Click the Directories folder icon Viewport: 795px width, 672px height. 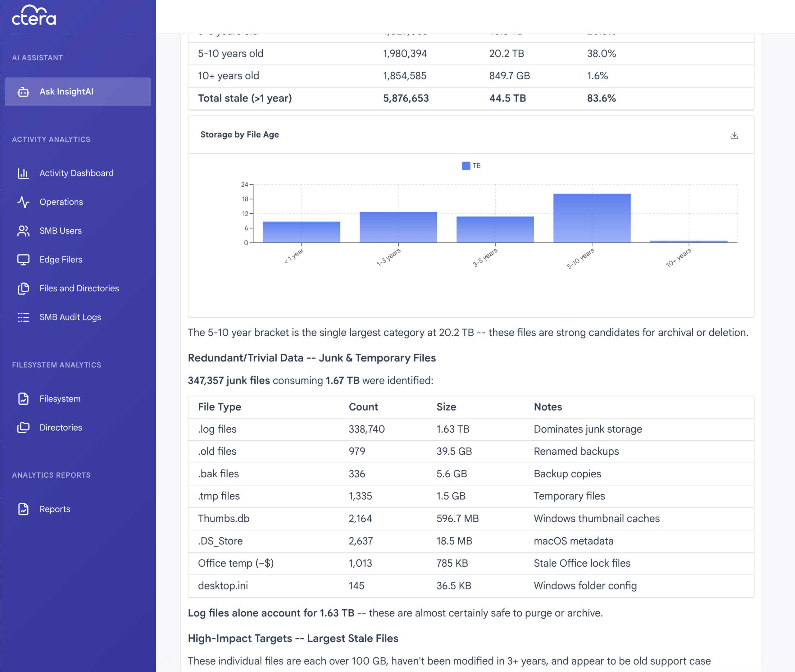[x=23, y=427]
